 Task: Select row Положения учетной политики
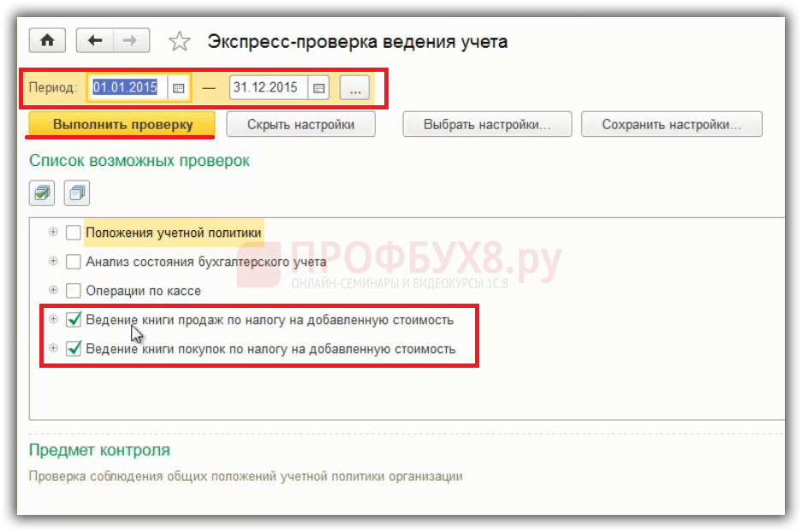pos(174,233)
